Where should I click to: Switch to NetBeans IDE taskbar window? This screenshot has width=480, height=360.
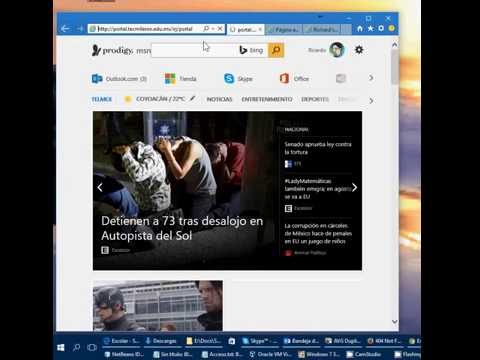coord(125,354)
